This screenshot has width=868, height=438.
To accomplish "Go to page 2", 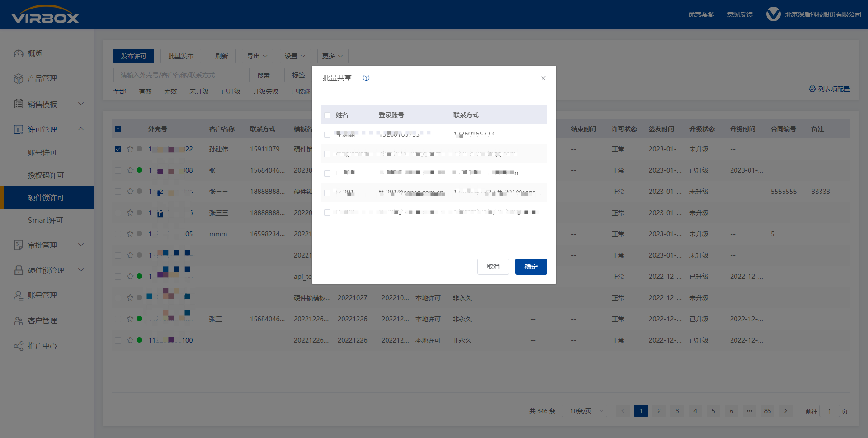I will point(659,411).
